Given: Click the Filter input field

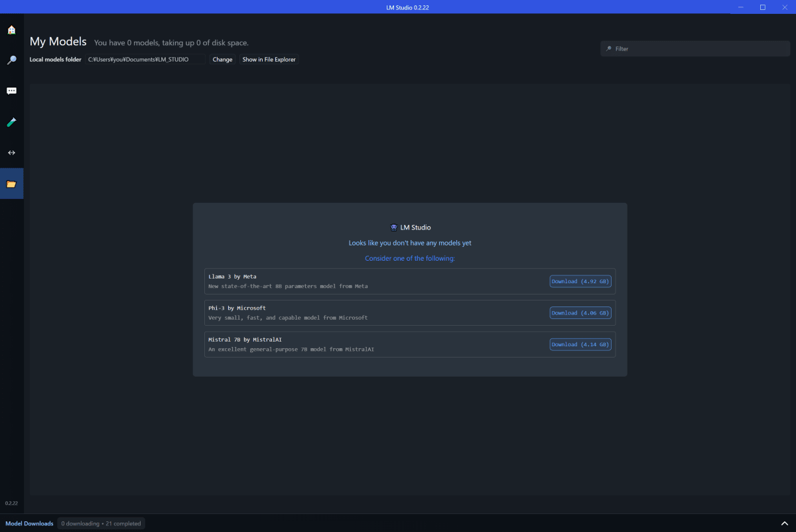Looking at the screenshot, I should 695,48.
